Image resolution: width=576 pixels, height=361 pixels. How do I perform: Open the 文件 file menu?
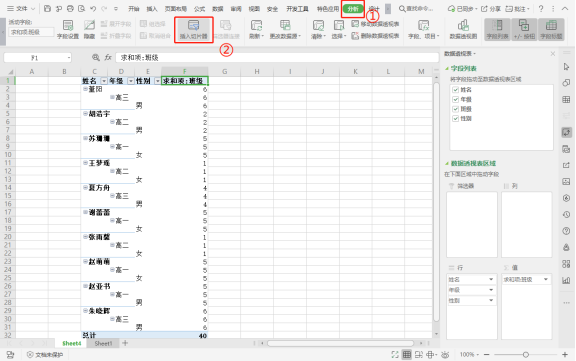22,8
